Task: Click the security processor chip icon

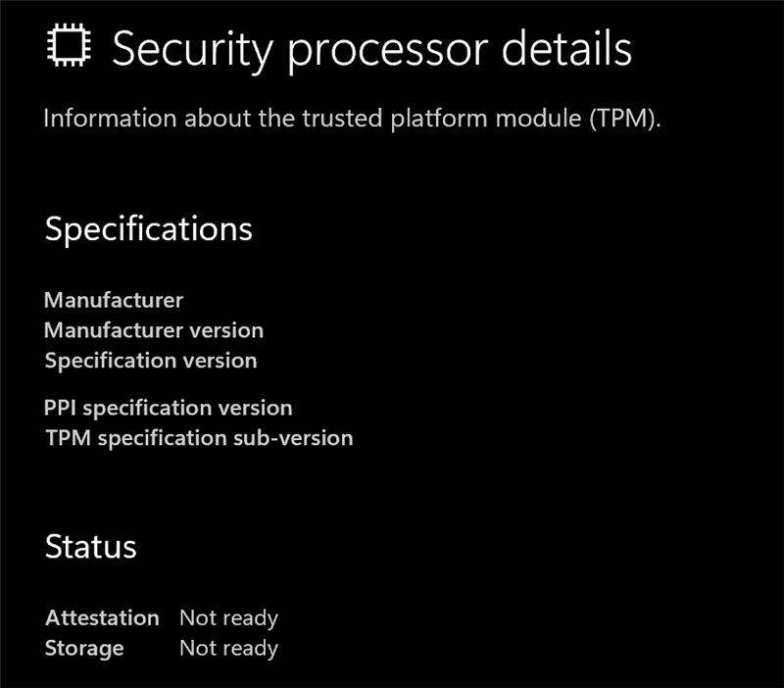Action: (68, 47)
